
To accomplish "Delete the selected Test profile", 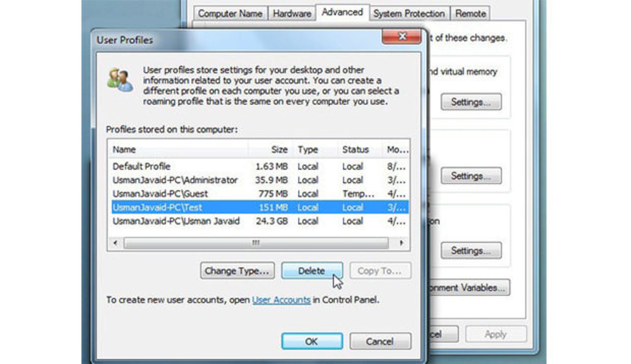I will 312,271.
